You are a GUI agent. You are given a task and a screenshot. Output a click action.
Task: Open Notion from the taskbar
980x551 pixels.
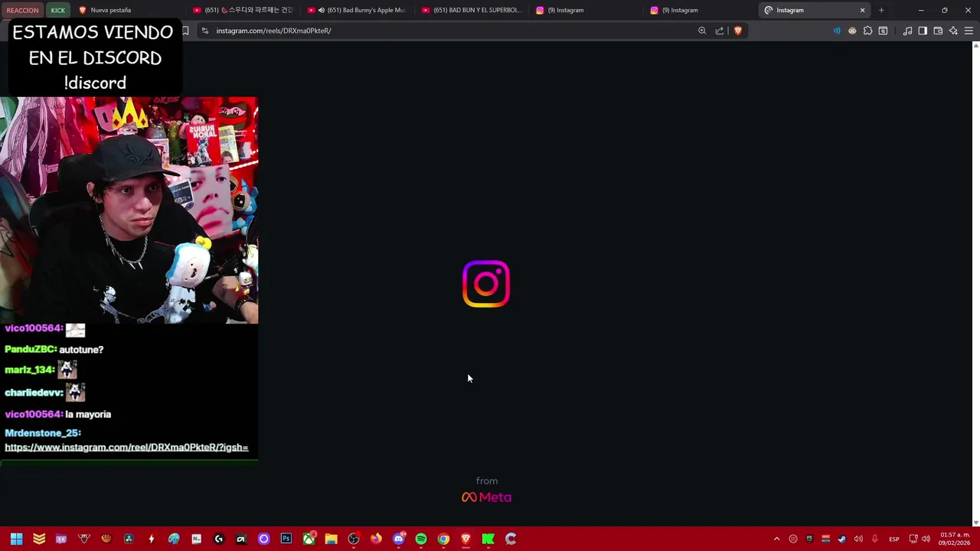[x=196, y=539]
